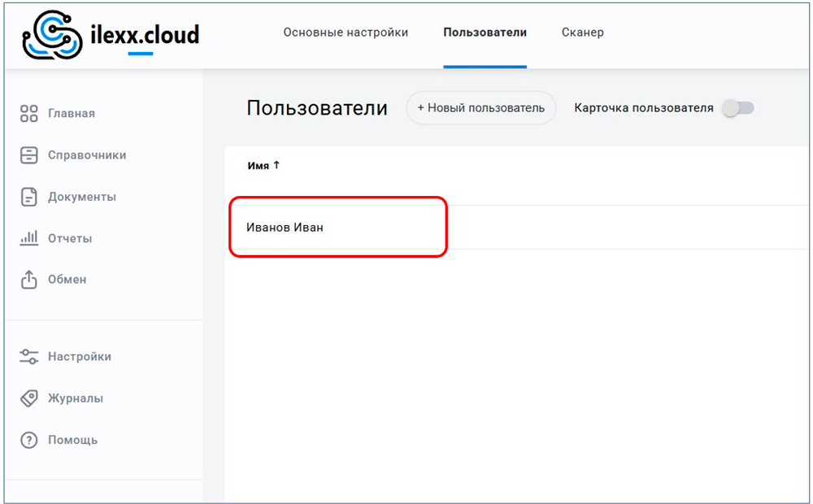Click the Журналы tag icon

29,398
